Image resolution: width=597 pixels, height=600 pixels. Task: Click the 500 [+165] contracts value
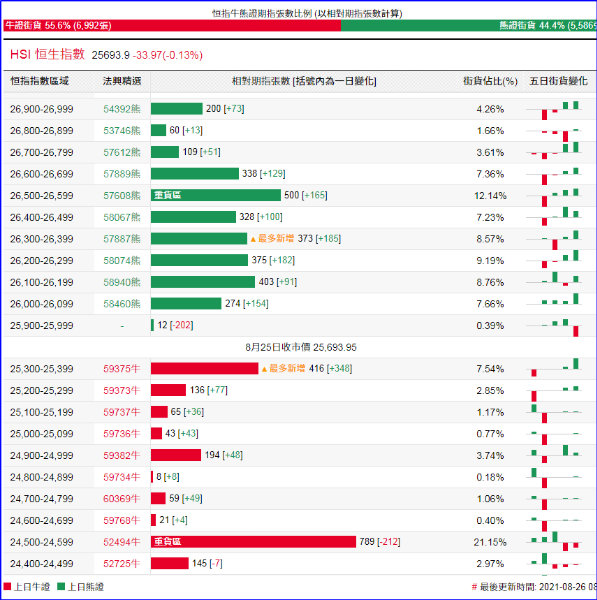coord(306,195)
